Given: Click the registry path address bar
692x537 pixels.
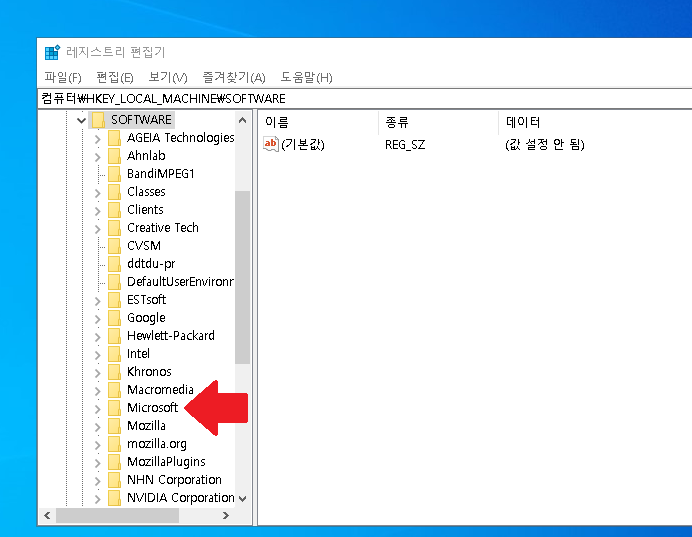Looking at the screenshot, I should tap(365, 98).
